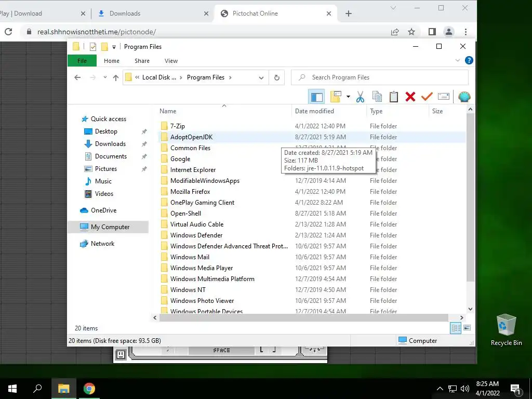Expand the ribbon with the chevron

pos(457,60)
